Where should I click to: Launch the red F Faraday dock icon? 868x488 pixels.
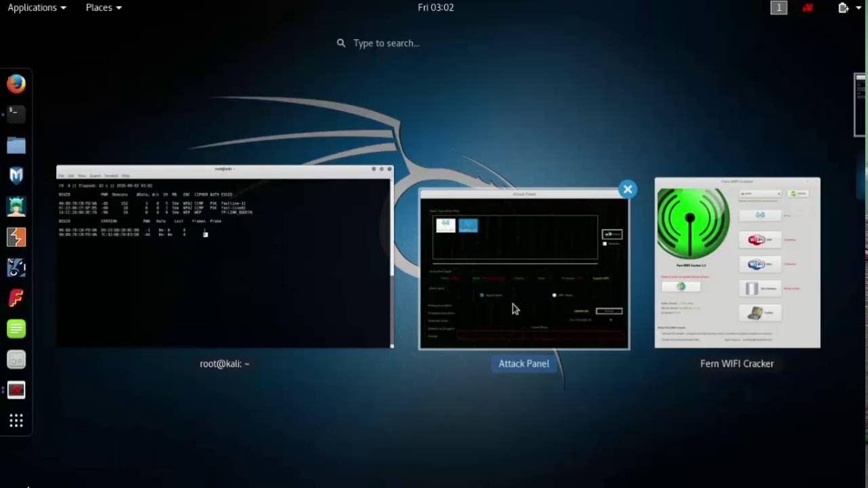tap(16, 298)
